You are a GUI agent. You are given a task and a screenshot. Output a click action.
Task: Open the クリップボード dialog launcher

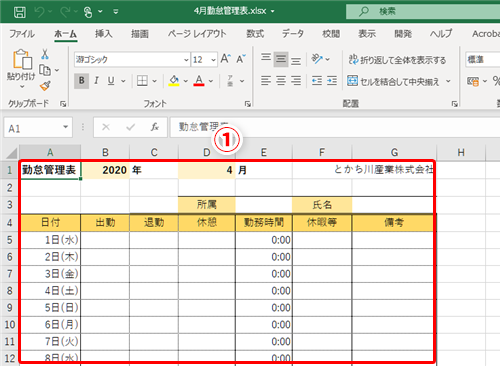click(x=63, y=104)
